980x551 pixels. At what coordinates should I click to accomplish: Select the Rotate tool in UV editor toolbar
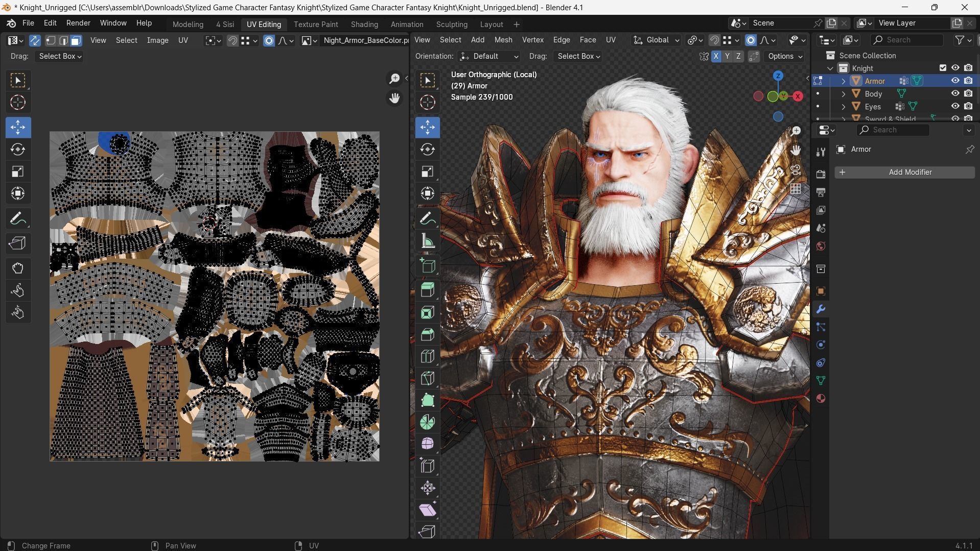[18, 149]
